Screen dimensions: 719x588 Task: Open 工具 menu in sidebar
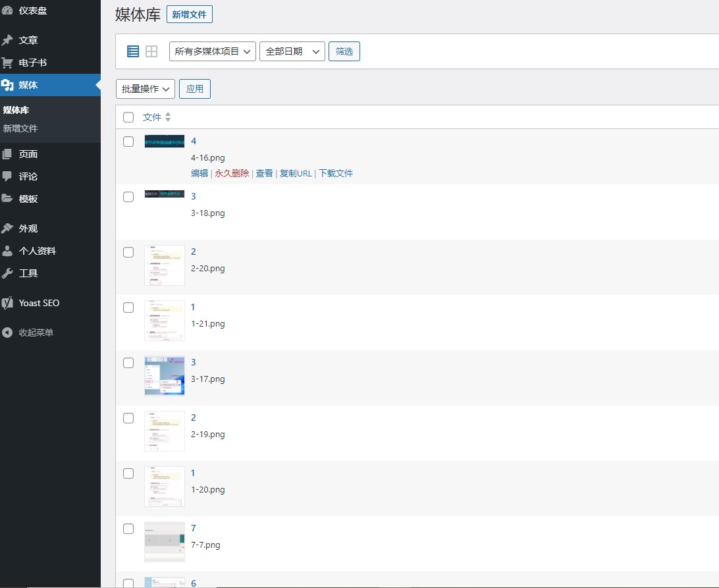click(28, 273)
